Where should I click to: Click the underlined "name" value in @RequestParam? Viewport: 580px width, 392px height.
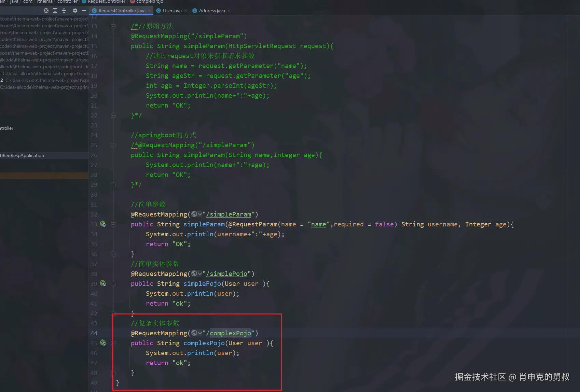(x=318, y=224)
